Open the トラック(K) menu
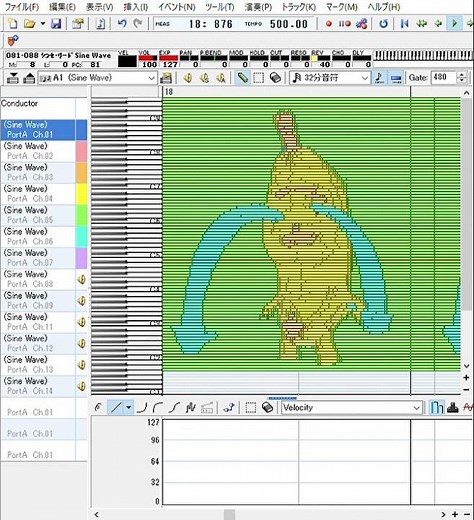Image resolution: width=474 pixels, height=520 pixels. (299, 7)
